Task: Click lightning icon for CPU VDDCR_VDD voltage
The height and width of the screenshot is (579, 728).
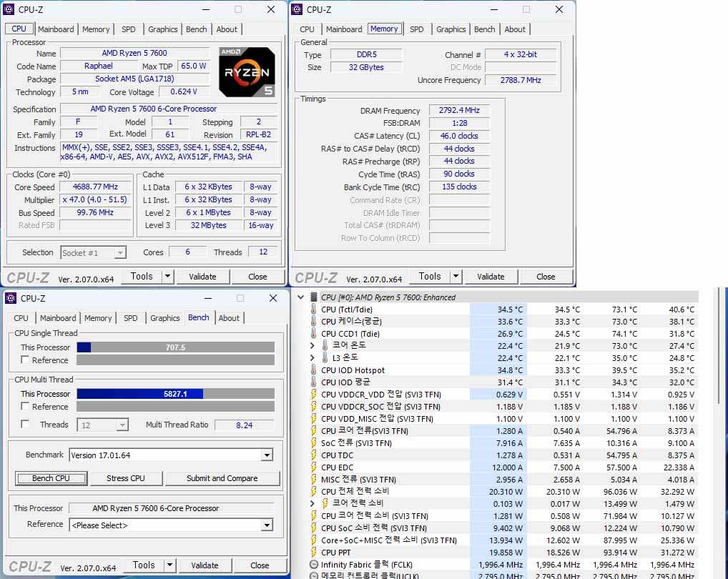Action: point(314,395)
